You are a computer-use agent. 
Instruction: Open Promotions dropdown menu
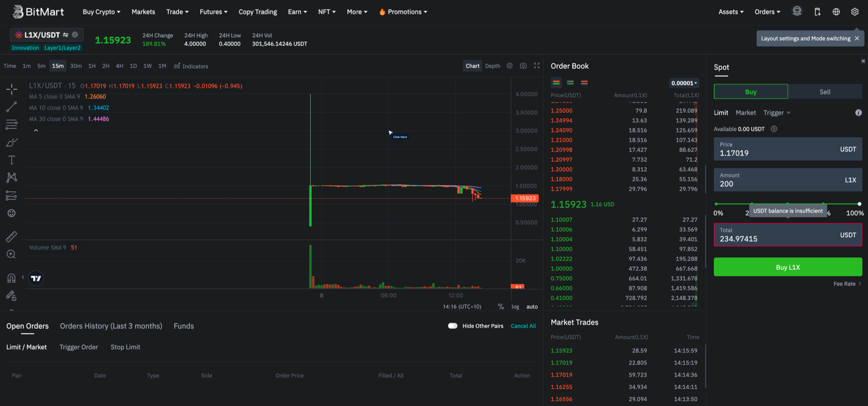(x=403, y=12)
